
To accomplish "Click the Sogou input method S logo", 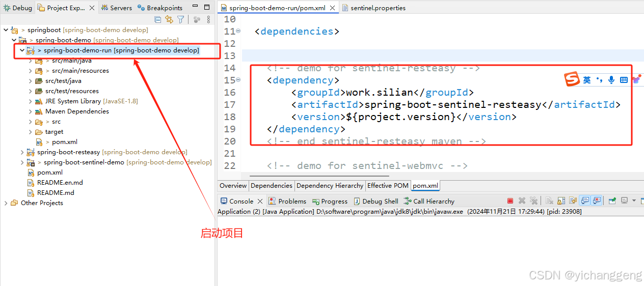I will [x=572, y=79].
